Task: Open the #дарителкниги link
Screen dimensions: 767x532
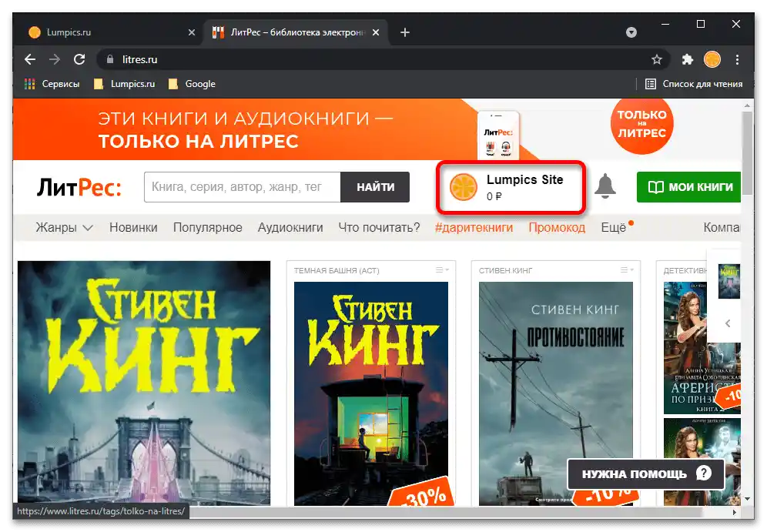Action: click(474, 228)
